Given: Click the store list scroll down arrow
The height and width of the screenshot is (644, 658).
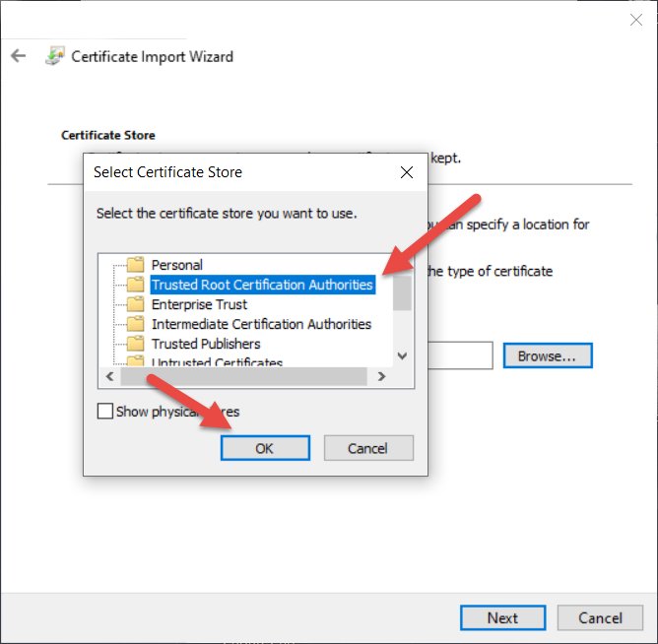Looking at the screenshot, I should click(x=402, y=356).
